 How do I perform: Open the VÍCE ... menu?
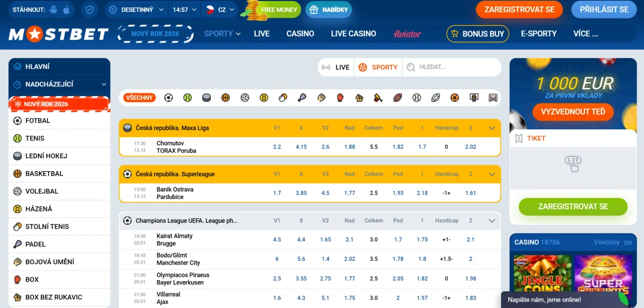[586, 33]
